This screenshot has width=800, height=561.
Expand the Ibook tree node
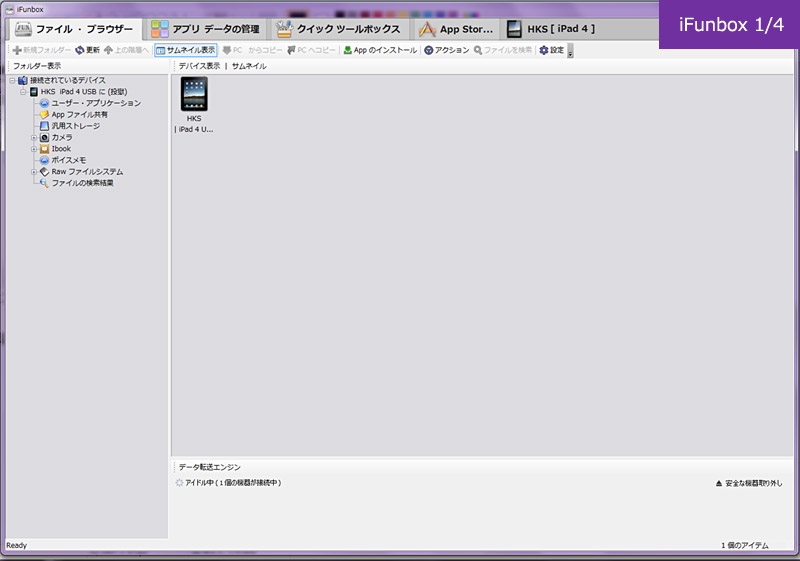pyautogui.click(x=34, y=149)
